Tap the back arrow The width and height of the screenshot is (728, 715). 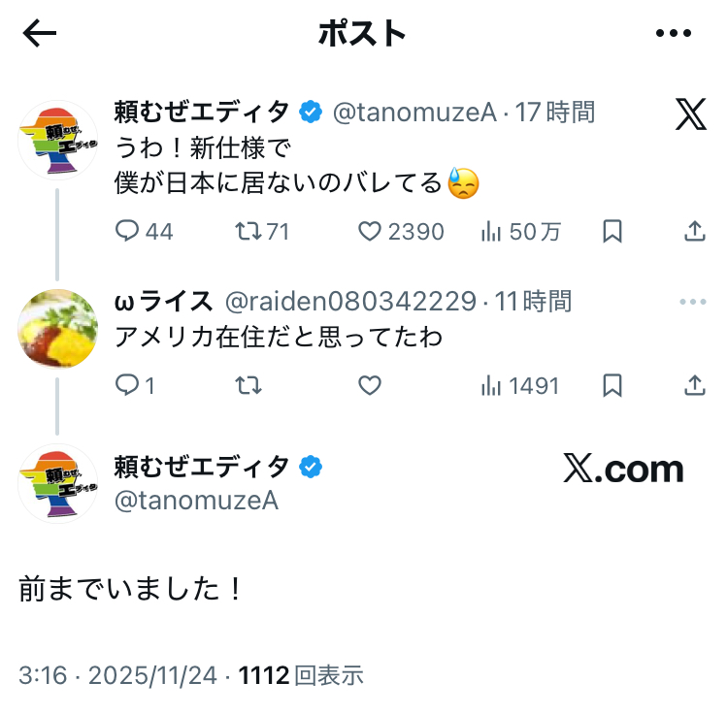(40, 34)
